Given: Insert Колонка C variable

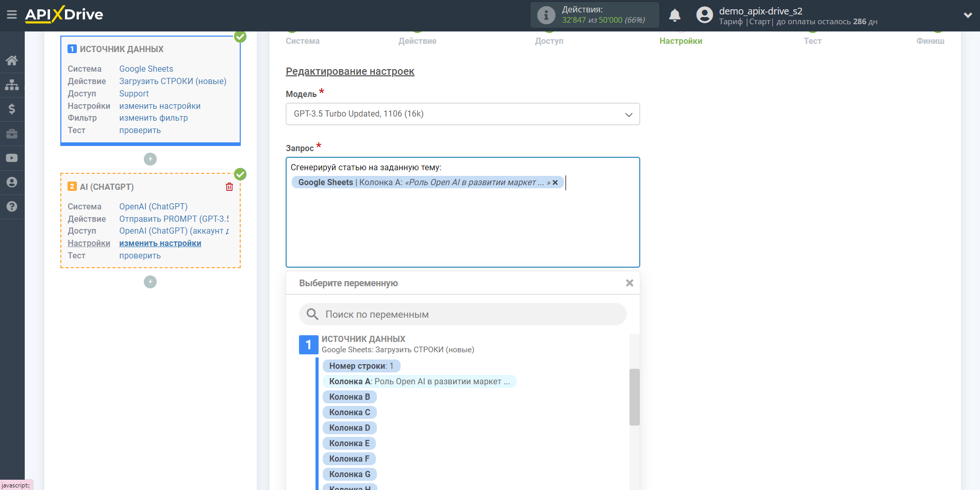Looking at the screenshot, I should click(350, 412).
